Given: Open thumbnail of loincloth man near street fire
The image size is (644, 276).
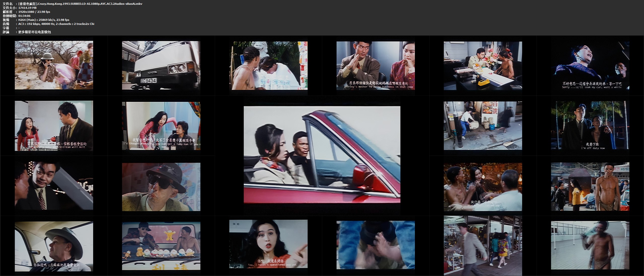Looking at the screenshot, I should 590,187.
